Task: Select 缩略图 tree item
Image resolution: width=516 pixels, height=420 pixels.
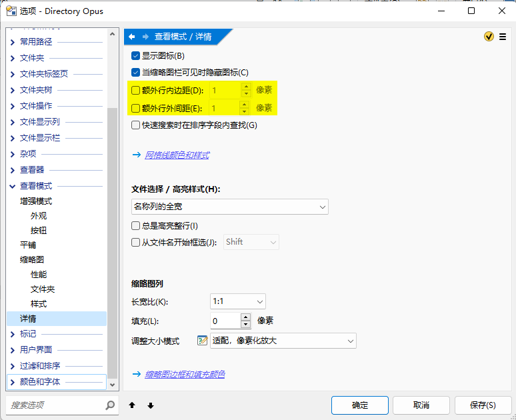Action: coord(32,260)
